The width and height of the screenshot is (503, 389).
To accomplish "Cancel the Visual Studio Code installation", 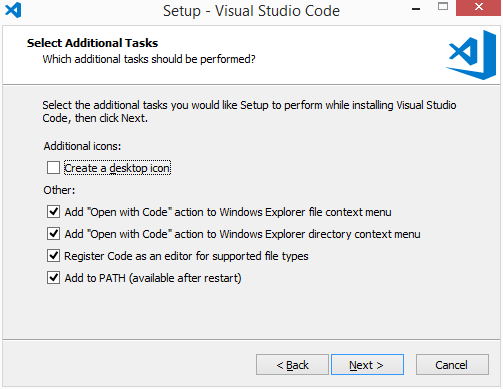I will [x=452, y=365].
